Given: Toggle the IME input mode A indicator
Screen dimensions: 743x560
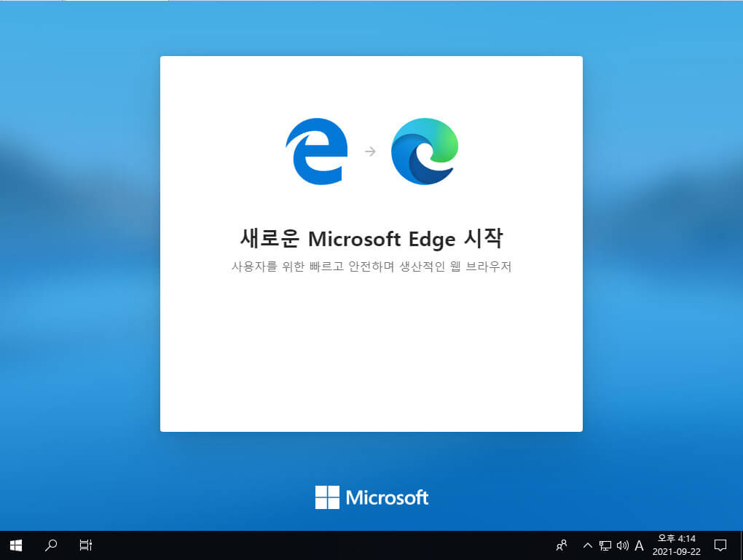Looking at the screenshot, I should coord(639,545).
